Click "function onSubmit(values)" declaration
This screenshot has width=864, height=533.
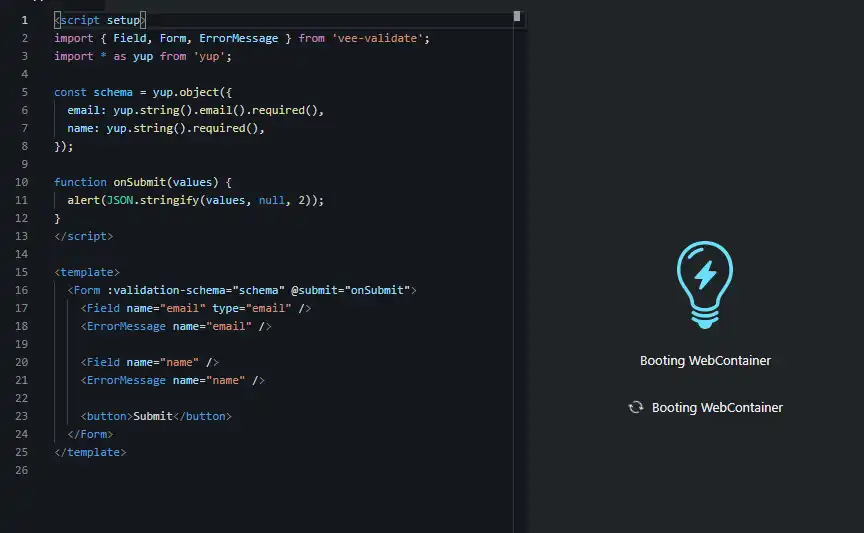point(136,182)
